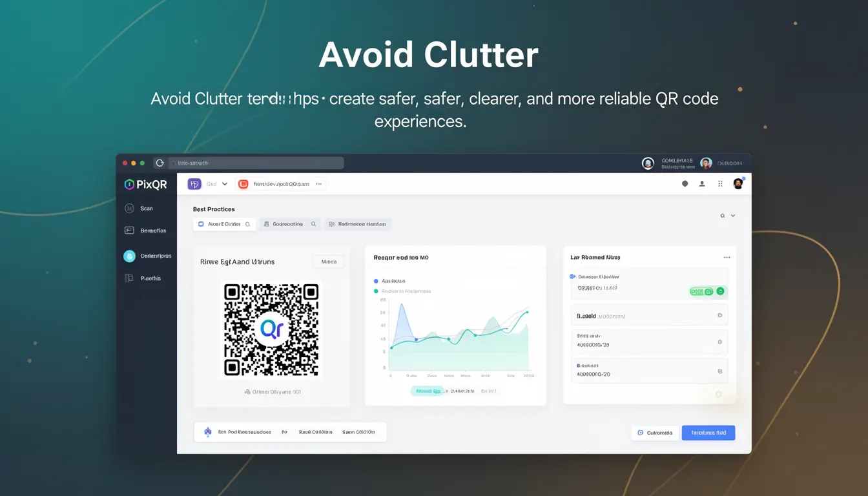Viewport: 868px width, 496px height.
Task: Open gear settings in right card's second row
Action: 719,316
